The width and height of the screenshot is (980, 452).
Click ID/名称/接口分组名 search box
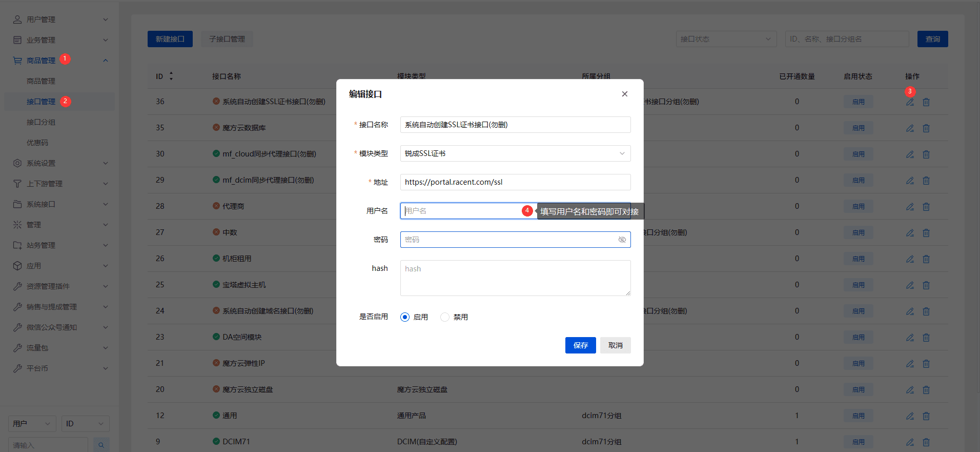(x=847, y=39)
